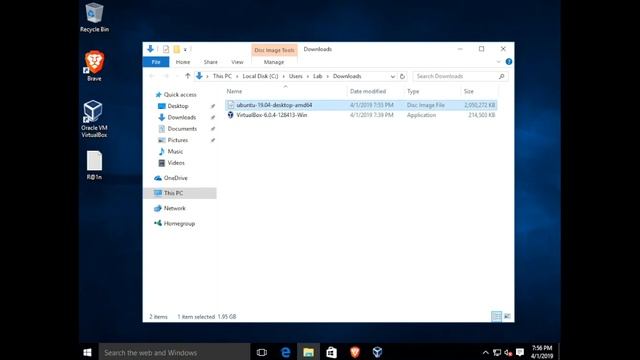Open Quick access in navigation pane
The width and height of the screenshot is (640, 360).
coord(180,95)
